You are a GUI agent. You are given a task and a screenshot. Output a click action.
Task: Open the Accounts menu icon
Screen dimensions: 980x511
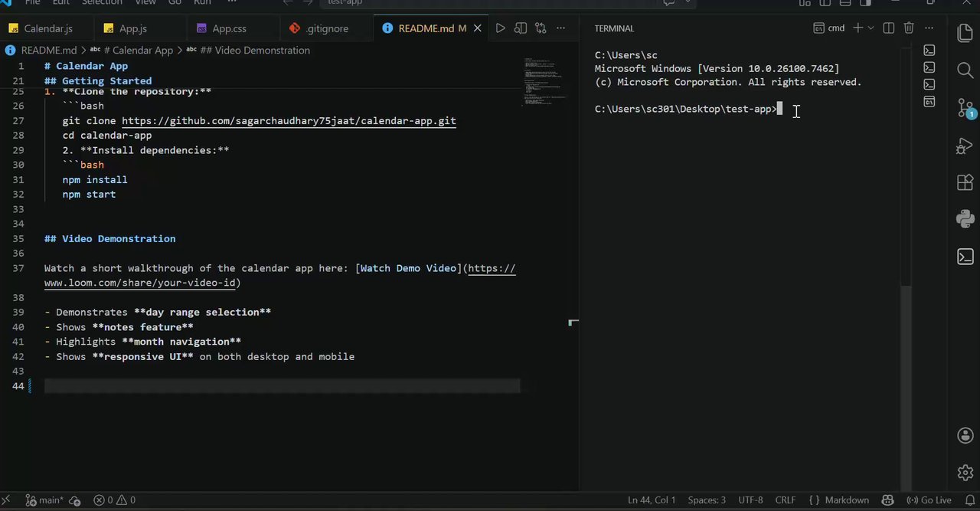[965, 436]
